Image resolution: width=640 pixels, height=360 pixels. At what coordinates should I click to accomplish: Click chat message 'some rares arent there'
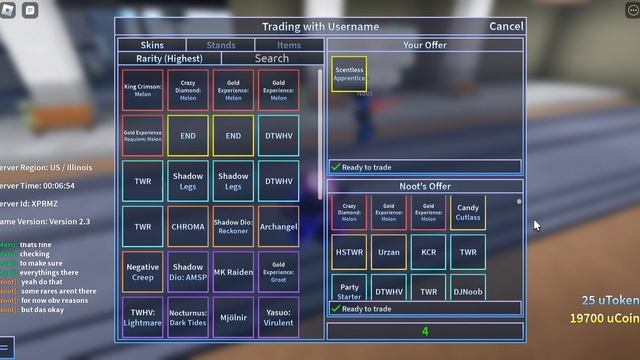coord(59,291)
